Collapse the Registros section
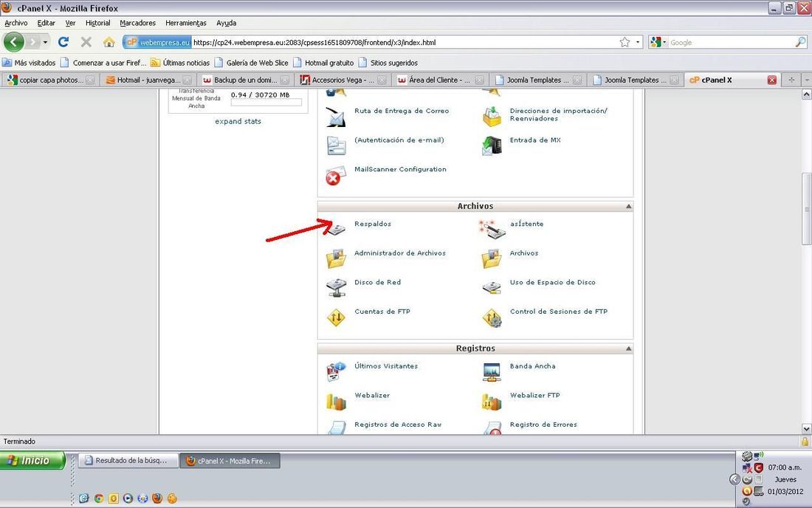 628,349
